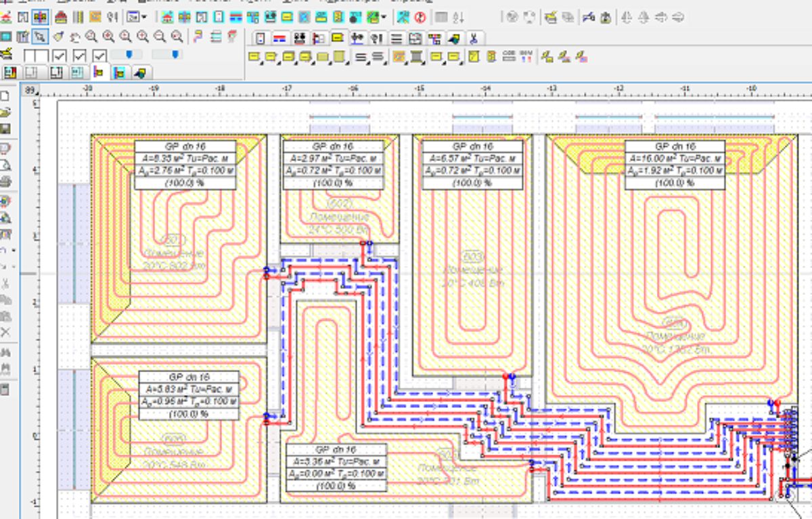Click the Open folder icon in sidebar
Image resolution: width=812 pixels, height=519 pixels.
tap(5, 111)
